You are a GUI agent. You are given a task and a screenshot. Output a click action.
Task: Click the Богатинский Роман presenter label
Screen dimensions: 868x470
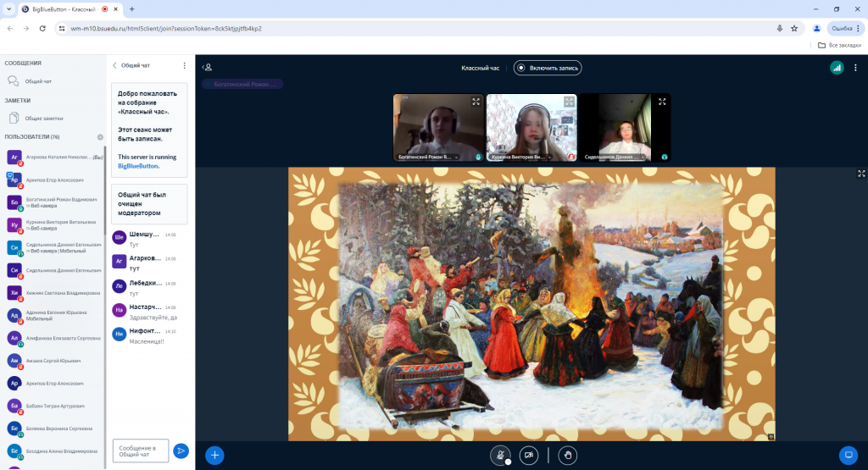(242, 84)
